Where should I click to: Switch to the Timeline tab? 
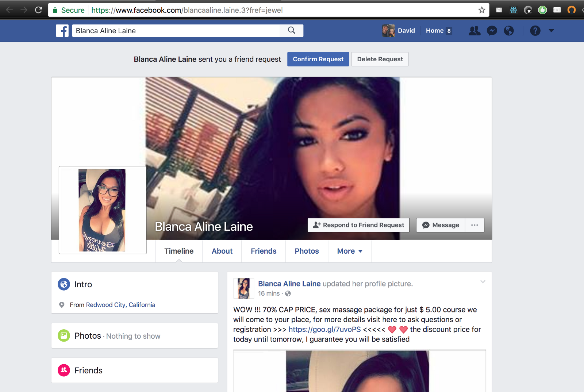click(179, 251)
